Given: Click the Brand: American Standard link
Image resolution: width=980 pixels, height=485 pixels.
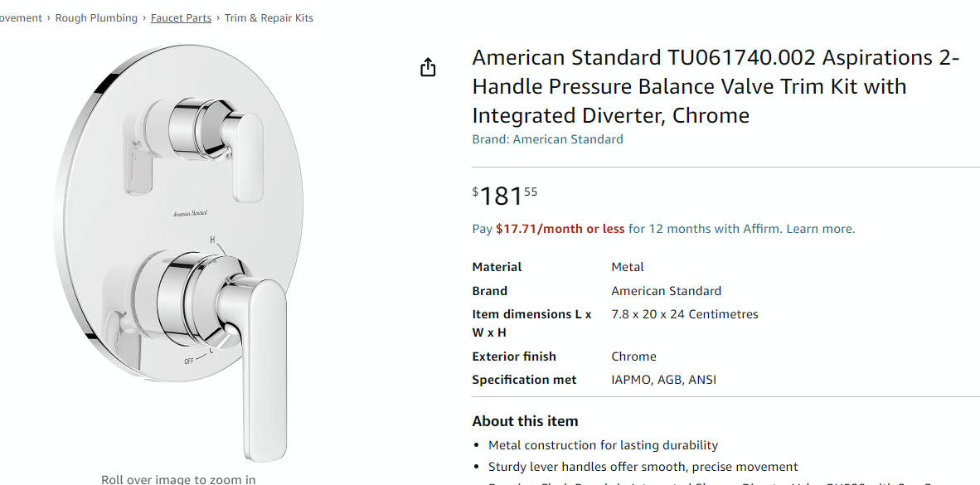Looking at the screenshot, I should click(547, 139).
